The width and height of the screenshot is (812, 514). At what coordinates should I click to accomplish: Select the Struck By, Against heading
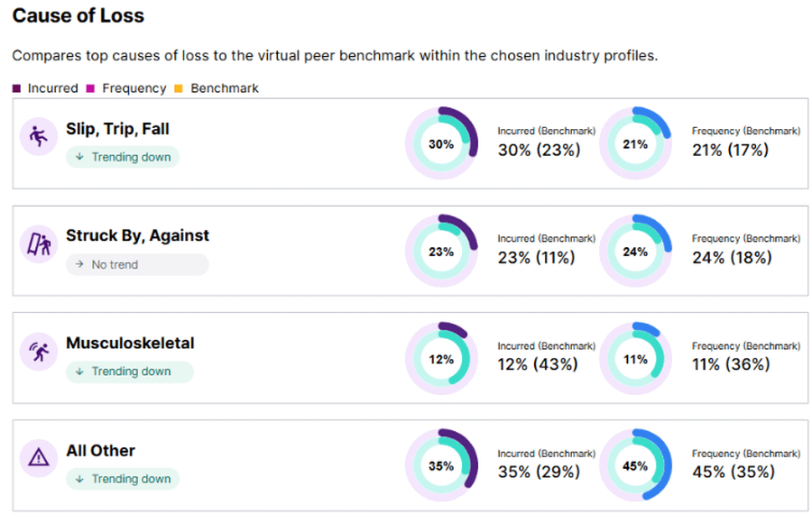point(137,236)
